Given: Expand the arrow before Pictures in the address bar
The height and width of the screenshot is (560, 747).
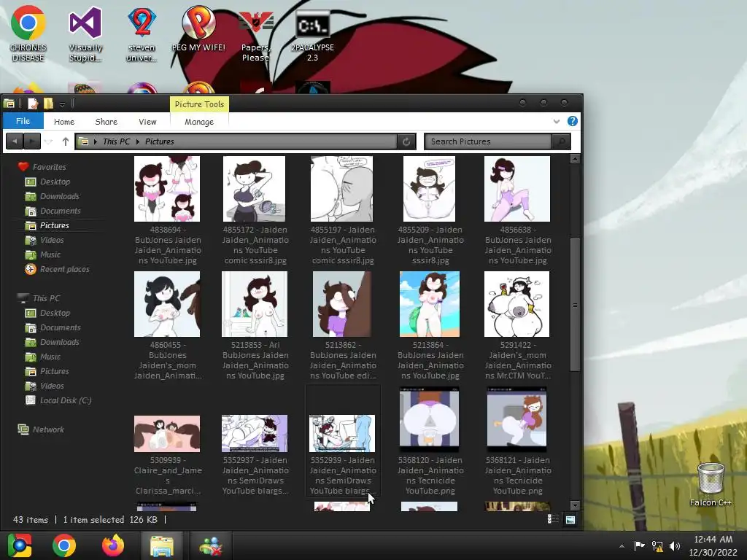Looking at the screenshot, I should pos(138,141).
